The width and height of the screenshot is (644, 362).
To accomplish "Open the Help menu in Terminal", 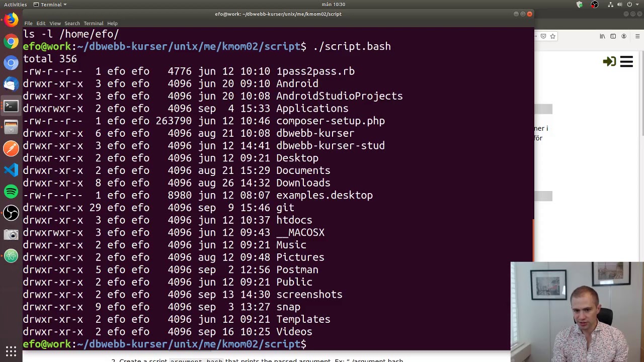I will pyautogui.click(x=112, y=23).
